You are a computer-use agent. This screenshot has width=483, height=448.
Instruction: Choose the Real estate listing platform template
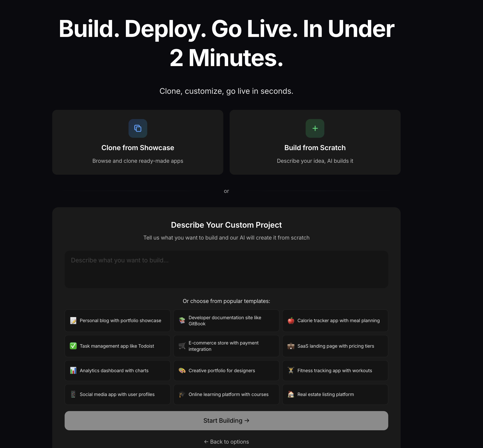click(x=335, y=394)
